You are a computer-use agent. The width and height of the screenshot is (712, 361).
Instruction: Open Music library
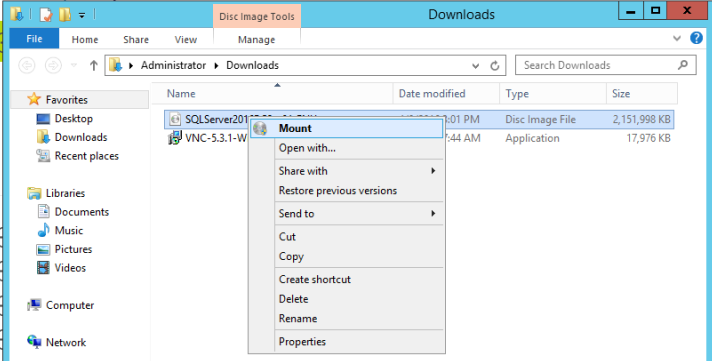coord(69,231)
